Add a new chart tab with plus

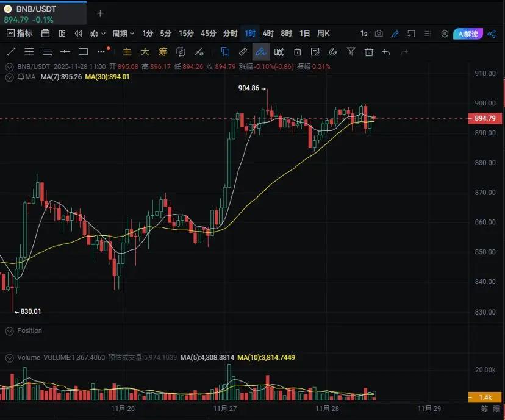[100, 13]
